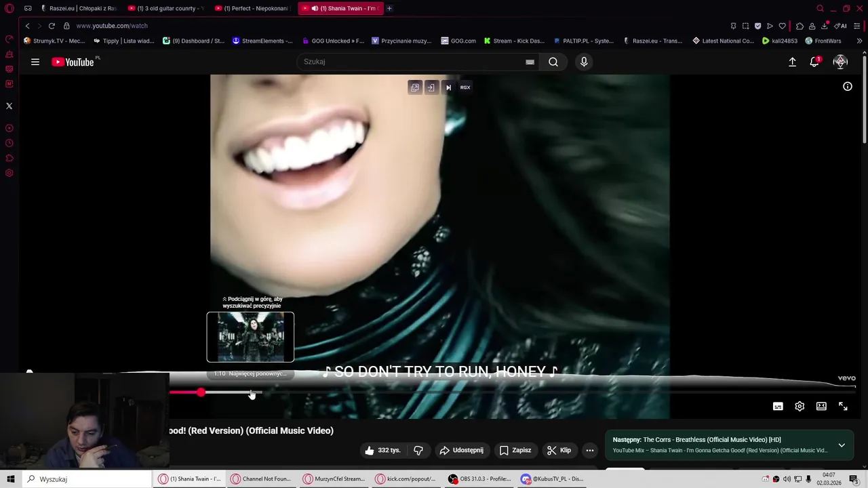868x488 pixels.
Task: Reload the page with the refresh icon
Action: click(52, 26)
